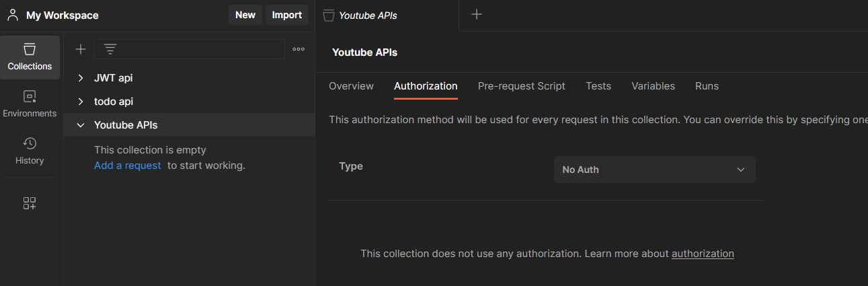The height and width of the screenshot is (286, 868).
Task: Collapse the Youtube APIs collection
Action: click(81, 125)
